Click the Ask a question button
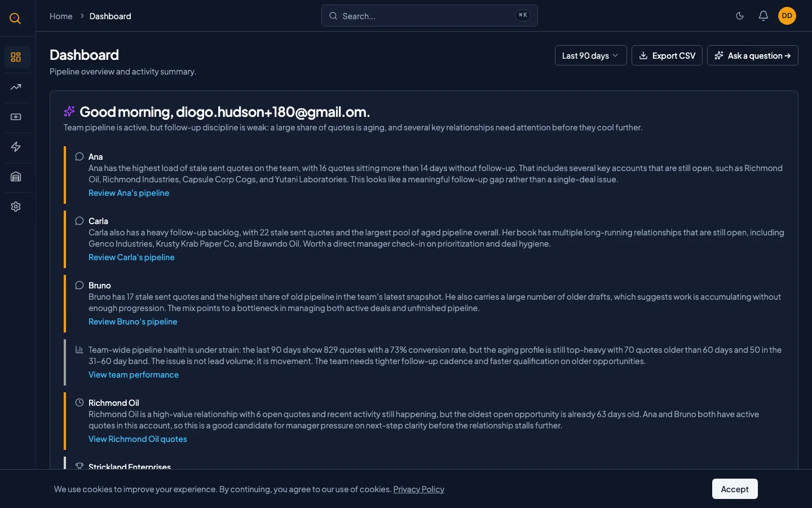The image size is (812, 508). [x=753, y=55]
